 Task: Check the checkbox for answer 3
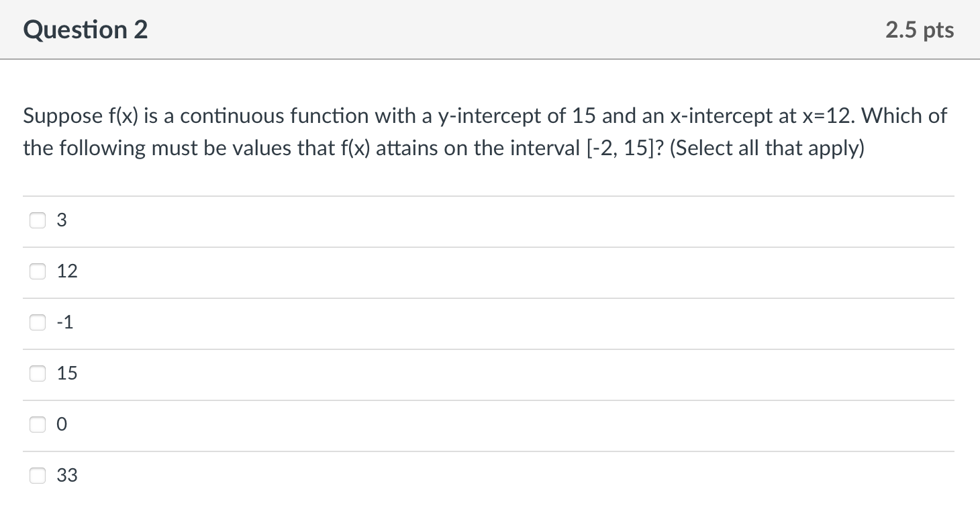tap(38, 220)
